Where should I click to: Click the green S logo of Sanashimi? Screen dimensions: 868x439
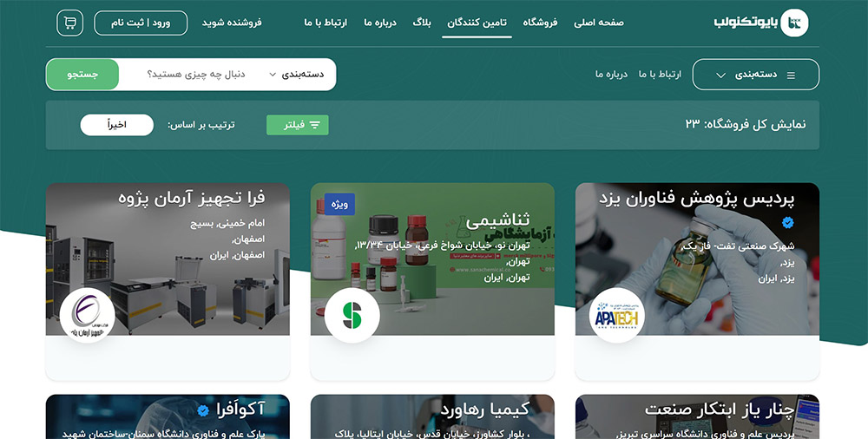click(352, 316)
